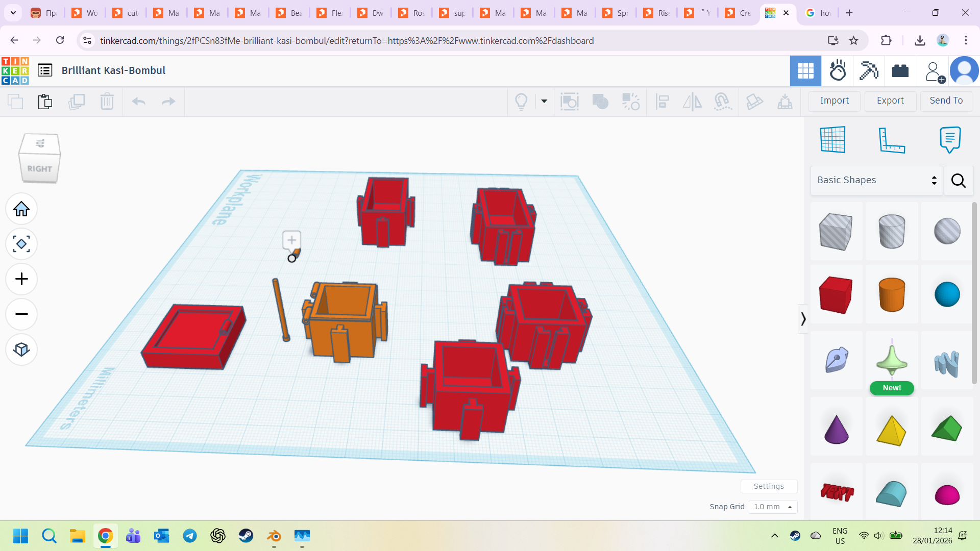Click the Duplicate and repeat icon

[x=77, y=102]
